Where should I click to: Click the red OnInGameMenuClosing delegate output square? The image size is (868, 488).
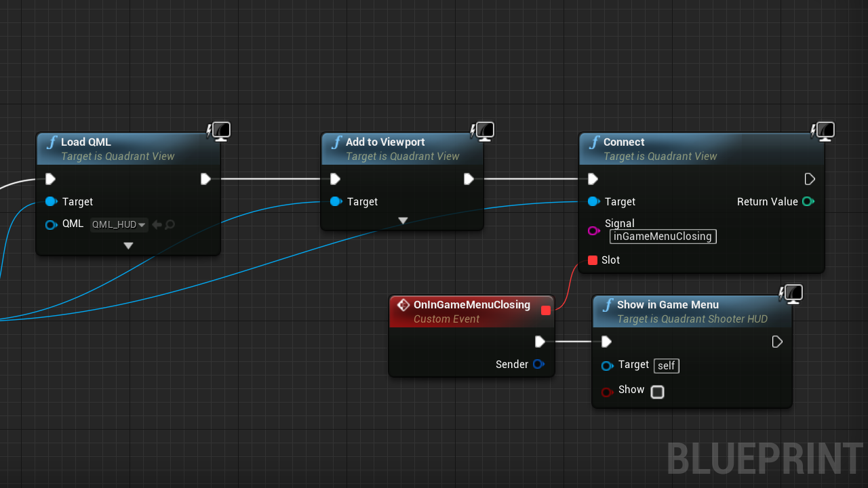(546, 310)
